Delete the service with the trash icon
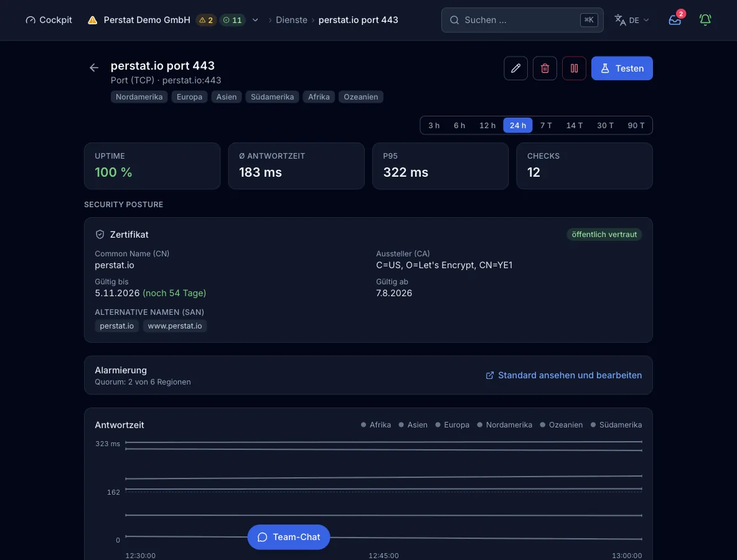This screenshot has height=560, width=737. 545,68
